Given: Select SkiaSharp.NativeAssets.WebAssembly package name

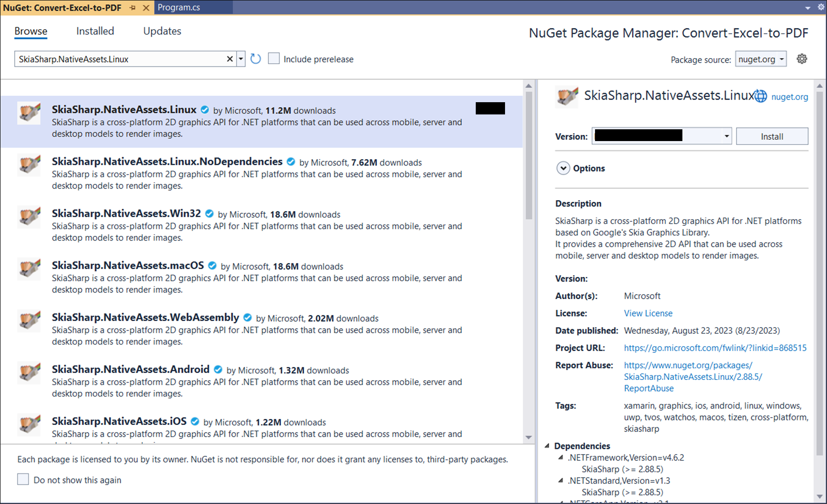Looking at the screenshot, I should (145, 318).
